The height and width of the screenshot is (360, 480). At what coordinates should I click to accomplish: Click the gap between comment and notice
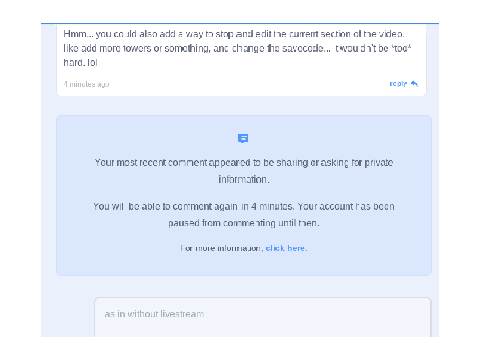click(242, 106)
